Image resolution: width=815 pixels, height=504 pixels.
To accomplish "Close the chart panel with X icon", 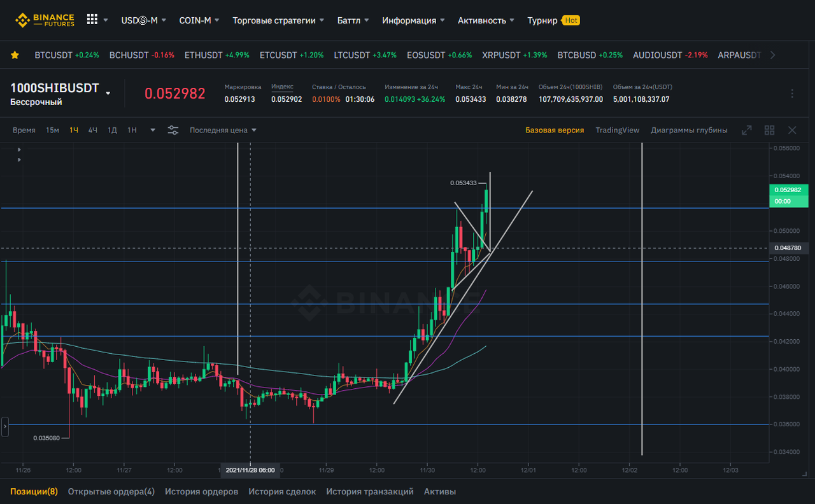I will (x=792, y=130).
